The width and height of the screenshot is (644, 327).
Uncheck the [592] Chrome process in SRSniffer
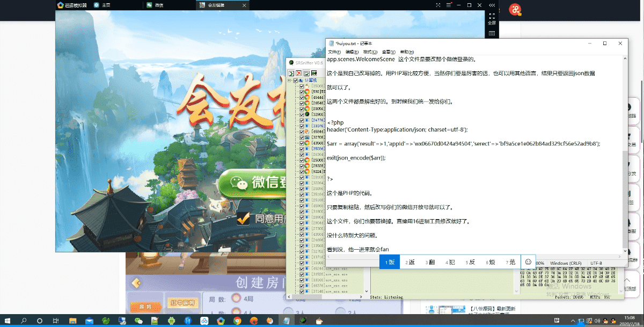click(303, 91)
